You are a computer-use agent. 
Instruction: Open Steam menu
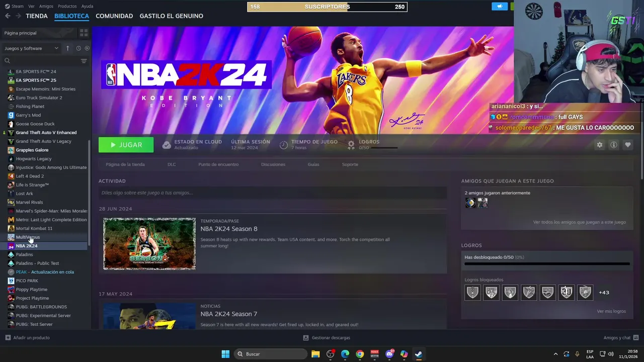(x=14, y=6)
